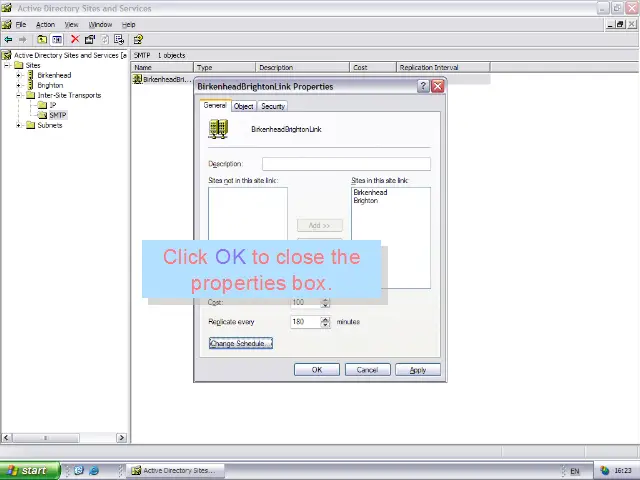This screenshot has height=480, width=640.
Task: Click the Cost column header
Action: coord(373,67)
